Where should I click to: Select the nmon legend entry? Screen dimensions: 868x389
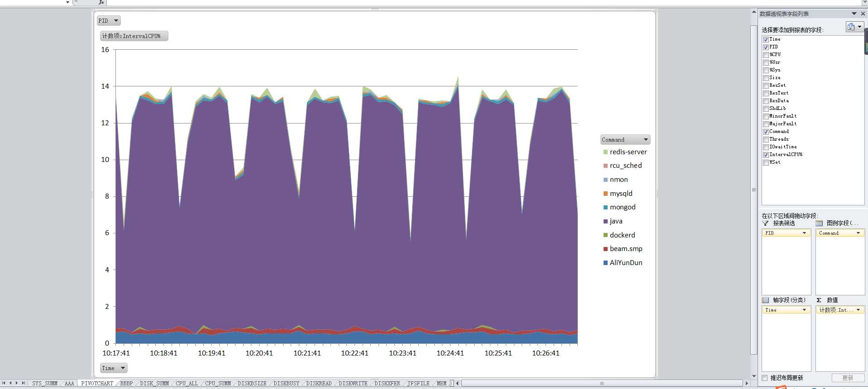click(619, 180)
